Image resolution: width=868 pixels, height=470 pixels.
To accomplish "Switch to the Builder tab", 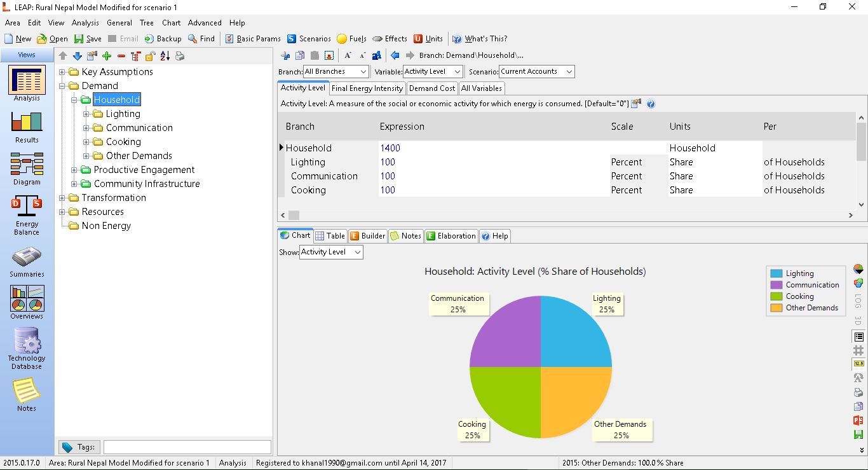I will pyautogui.click(x=367, y=236).
